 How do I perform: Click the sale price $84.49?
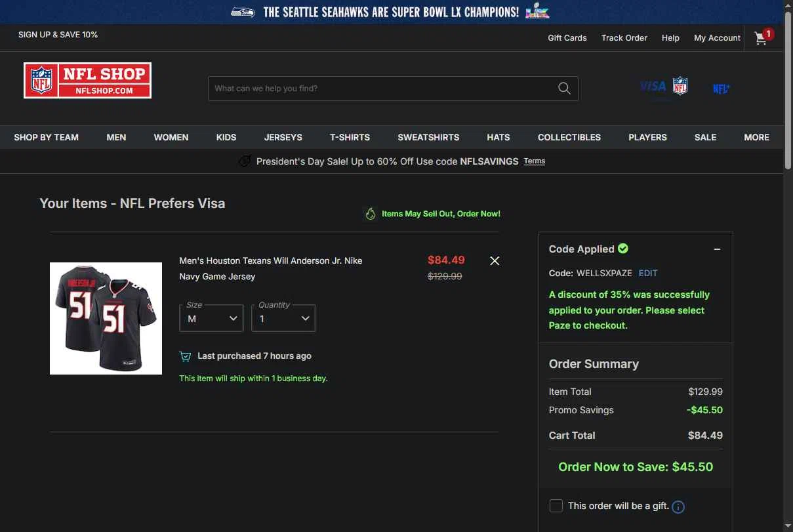pos(446,260)
